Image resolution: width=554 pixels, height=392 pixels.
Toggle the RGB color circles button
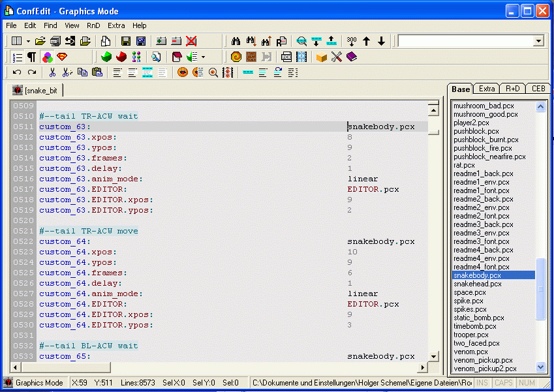[47, 57]
